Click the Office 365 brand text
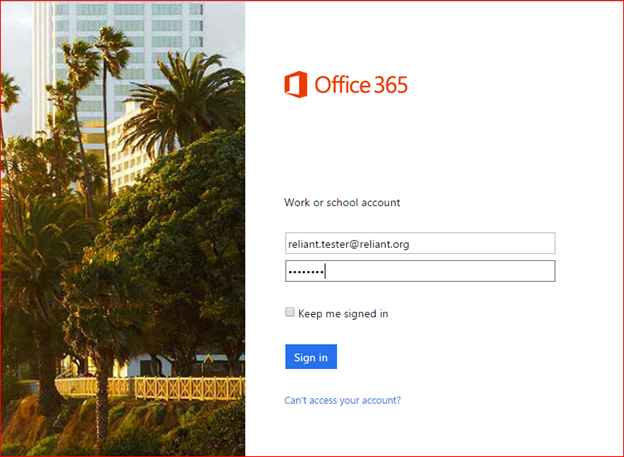This screenshot has width=624, height=457. [x=361, y=85]
